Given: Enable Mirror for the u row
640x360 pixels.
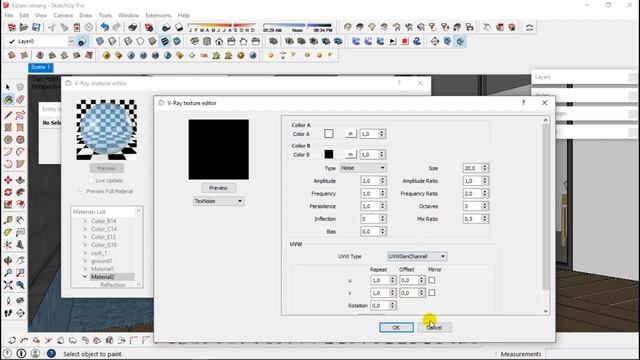Looking at the screenshot, I should (x=432, y=280).
